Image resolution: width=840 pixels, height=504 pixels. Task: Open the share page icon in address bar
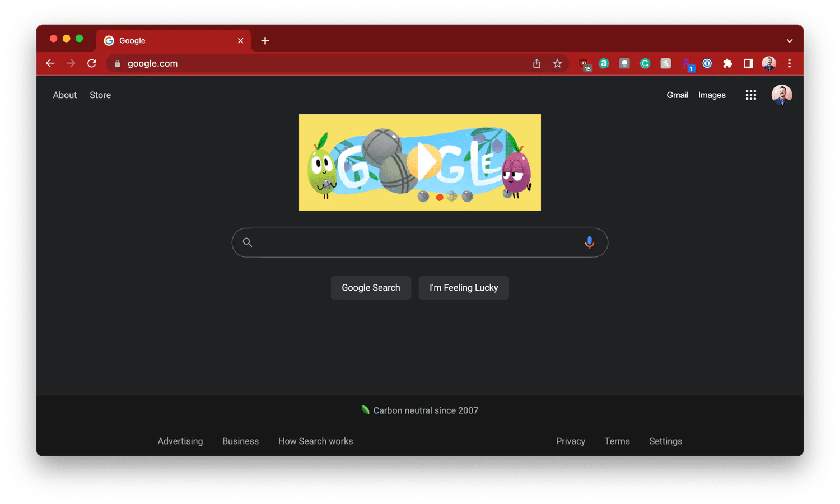tap(536, 63)
